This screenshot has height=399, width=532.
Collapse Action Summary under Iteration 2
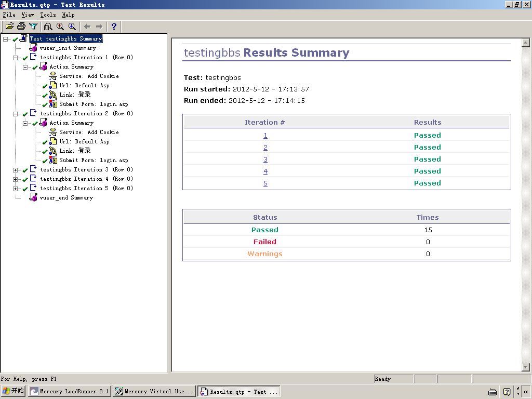click(25, 123)
